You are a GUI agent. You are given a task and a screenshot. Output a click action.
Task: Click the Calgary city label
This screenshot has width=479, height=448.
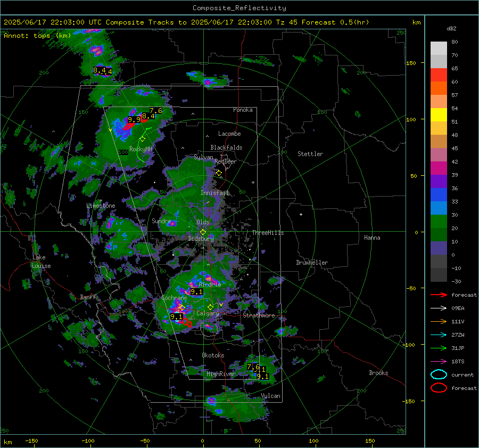pos(208,313)
